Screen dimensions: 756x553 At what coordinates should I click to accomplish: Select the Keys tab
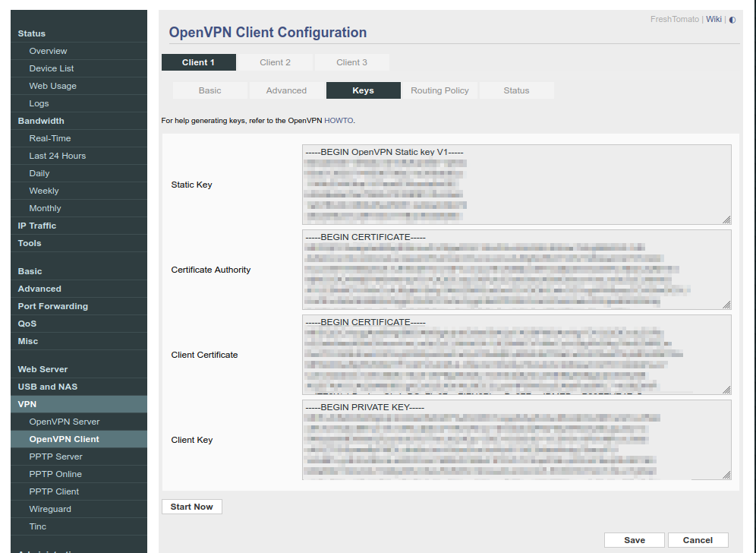pyautogui.click(x=363, y=90)
